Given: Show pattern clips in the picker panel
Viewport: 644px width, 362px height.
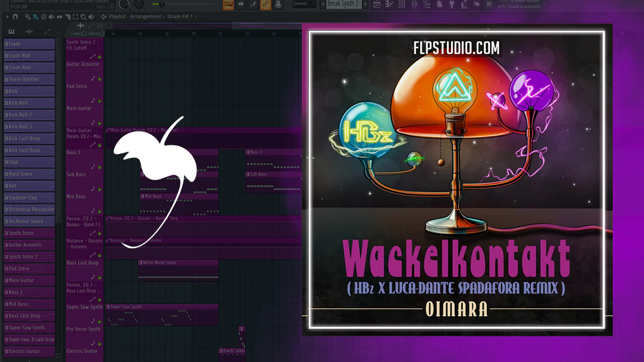Looking at the screenshot, I should pyautogui.click(x=11, y=32).
